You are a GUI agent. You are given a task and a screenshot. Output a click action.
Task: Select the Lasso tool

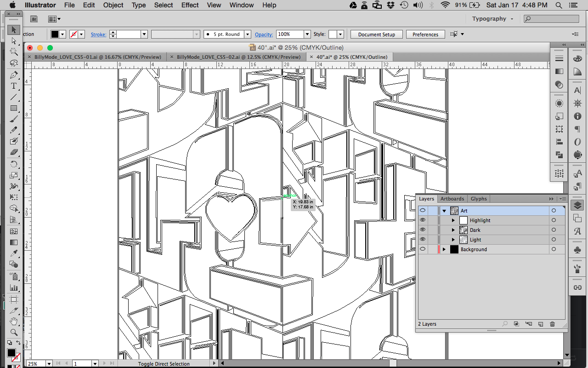(13, 63)
